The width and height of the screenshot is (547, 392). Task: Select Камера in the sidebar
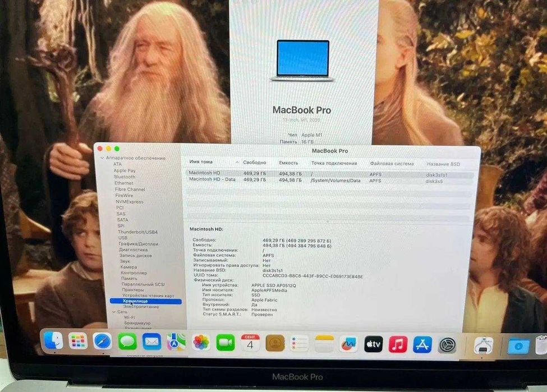point(128,267)
